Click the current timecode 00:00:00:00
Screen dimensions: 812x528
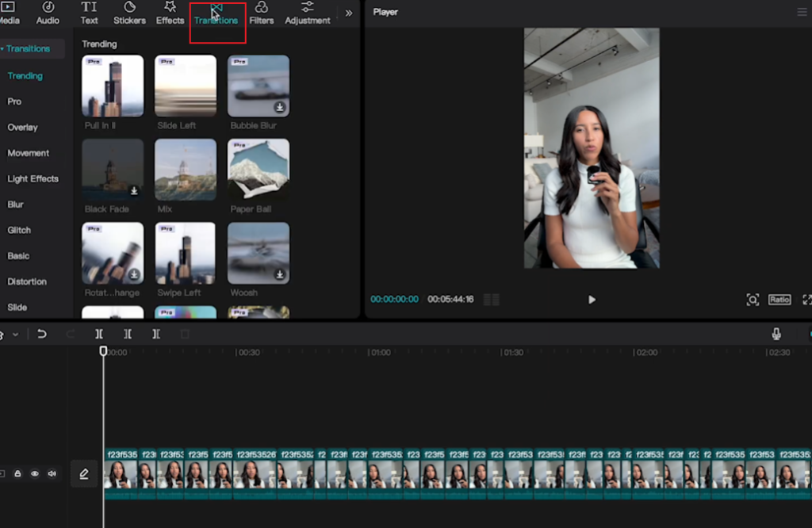point(394,299)
